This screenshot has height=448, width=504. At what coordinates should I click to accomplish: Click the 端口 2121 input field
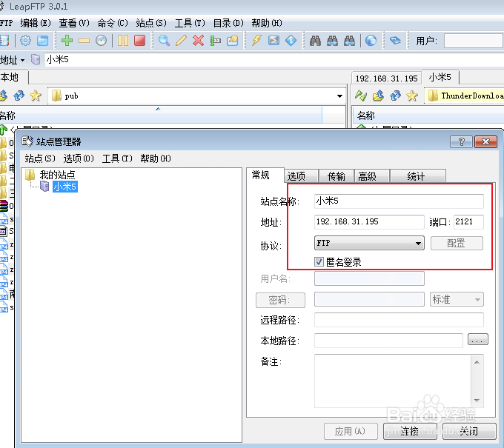pyautogui.click(x=468, y=221)
